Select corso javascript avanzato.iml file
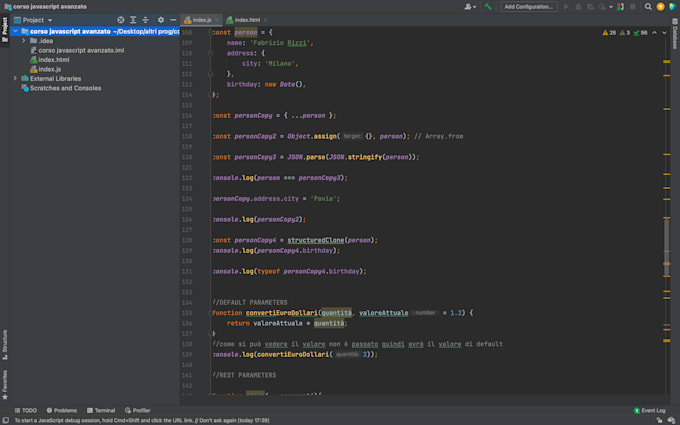Image resolution: width=680 pixels, height=425 pixels. pyautogui.click(x=77, y=50)
